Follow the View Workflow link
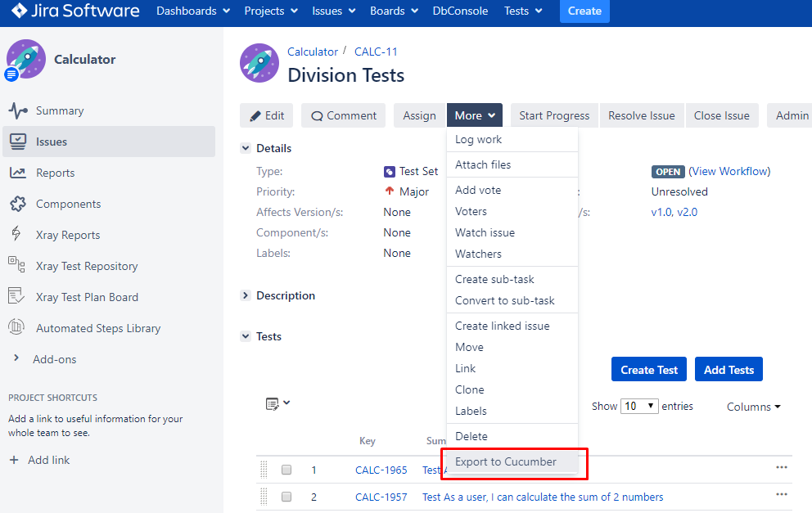The image size is (812, 513). pos(729,171)
